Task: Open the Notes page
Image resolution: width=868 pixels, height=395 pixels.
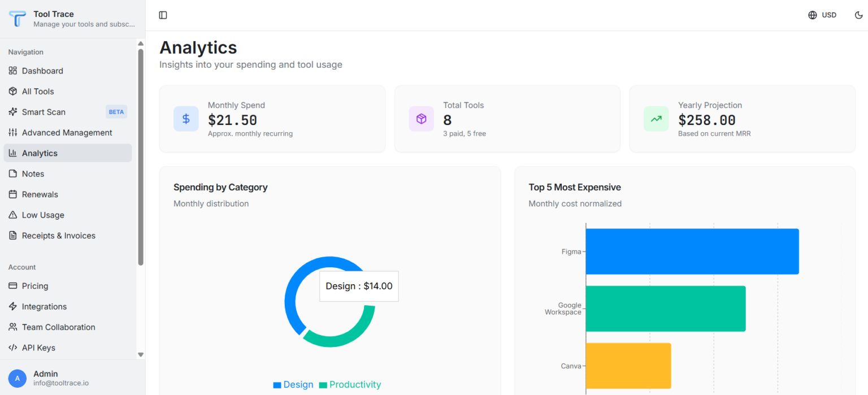Action: pyautogui.click(x=33, y=174)
